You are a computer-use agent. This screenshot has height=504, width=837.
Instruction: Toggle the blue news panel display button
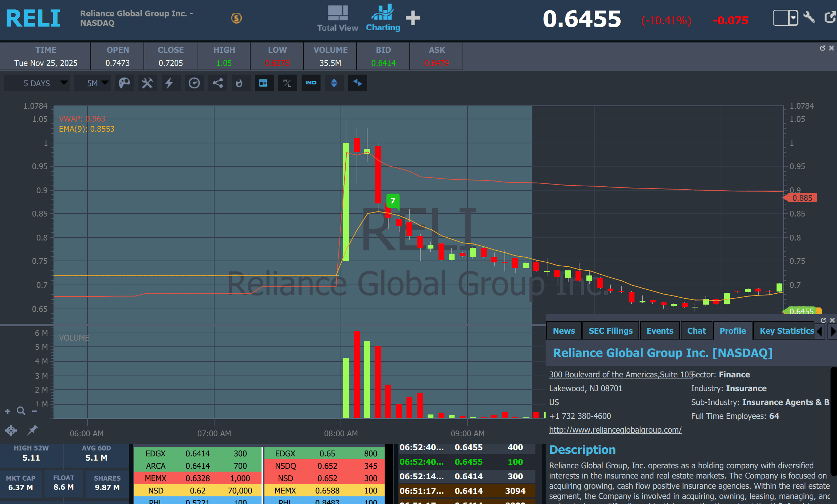click(x=263, y=83)
